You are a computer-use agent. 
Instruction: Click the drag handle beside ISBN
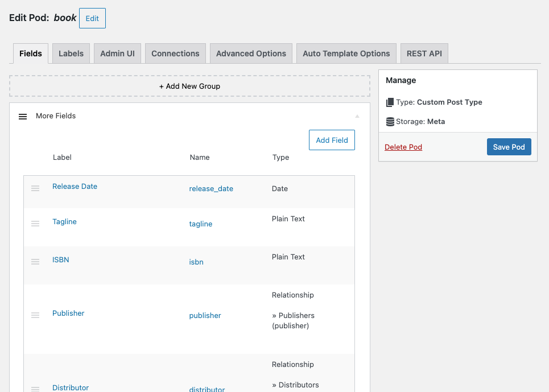point(35,262)
